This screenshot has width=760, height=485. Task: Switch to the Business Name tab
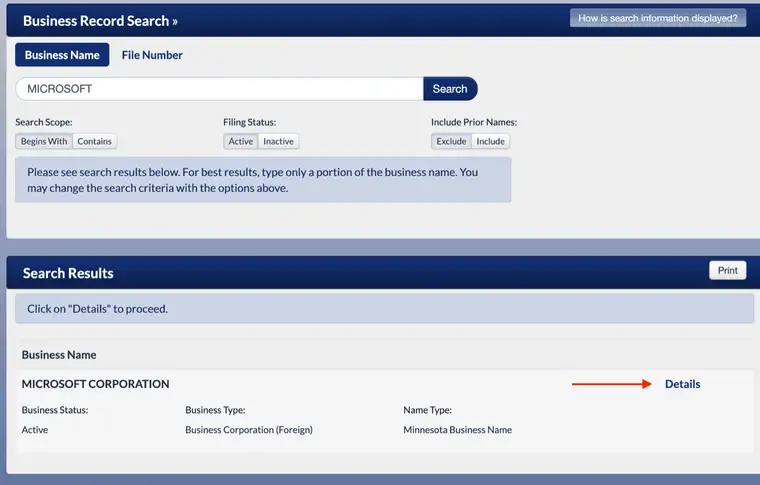pos(62,55)
